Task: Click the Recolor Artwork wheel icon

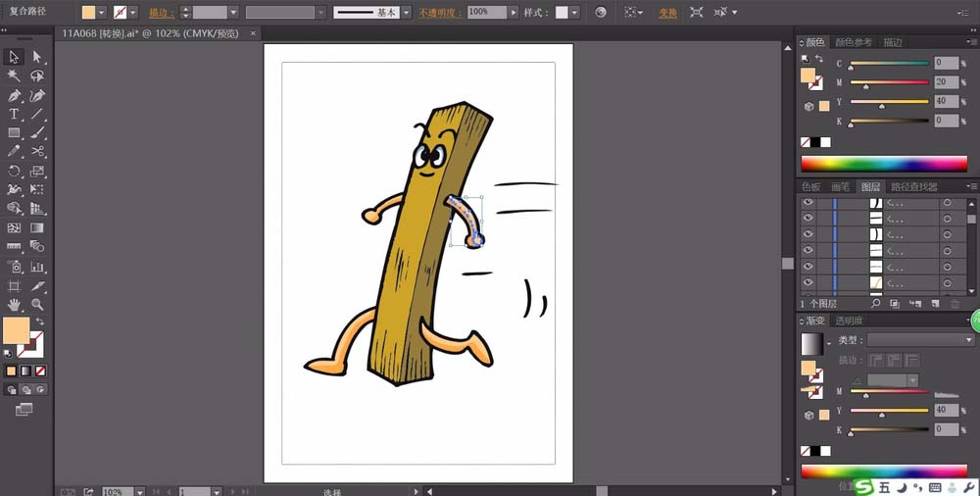Action: (601, 12)
